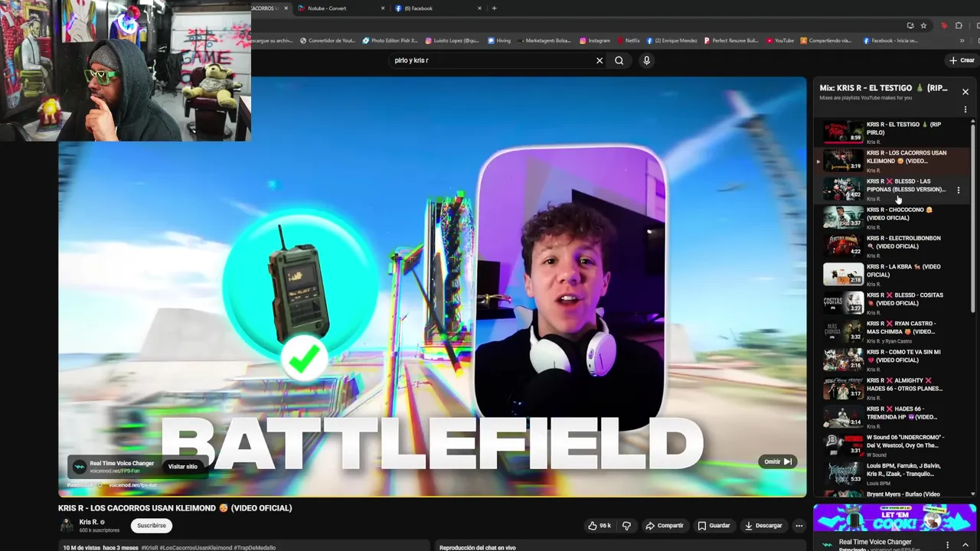Close the Mix playlist panel
The image size is (980, 551).
point(965,92)
